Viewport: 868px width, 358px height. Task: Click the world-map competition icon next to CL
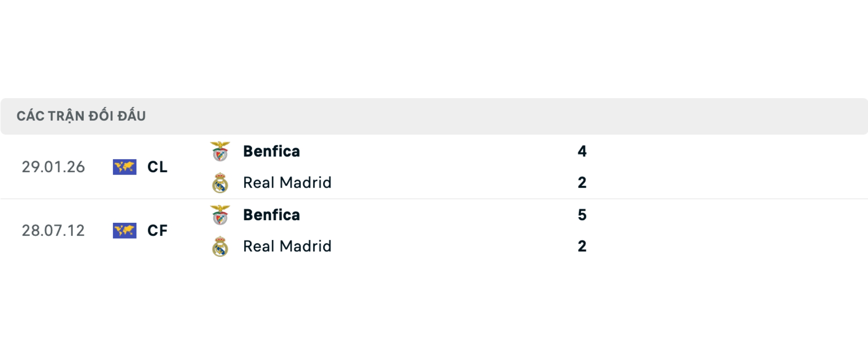124,167
